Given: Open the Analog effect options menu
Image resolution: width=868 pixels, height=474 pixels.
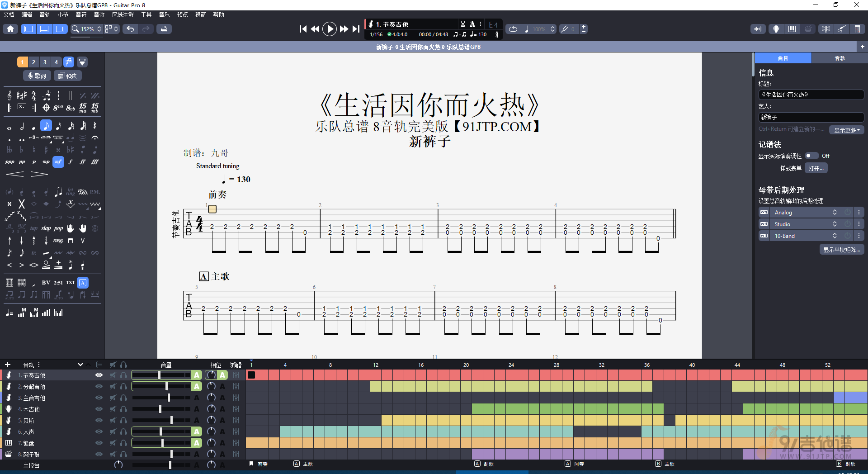Looking at the screenshot, I should 859,212.
